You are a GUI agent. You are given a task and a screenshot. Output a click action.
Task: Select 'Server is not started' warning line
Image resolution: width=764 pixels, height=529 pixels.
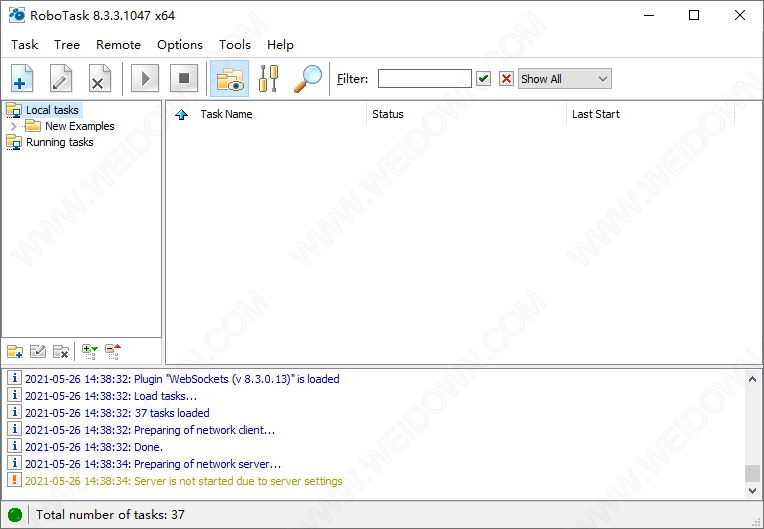pyautogui.click(x=184, y=481)
